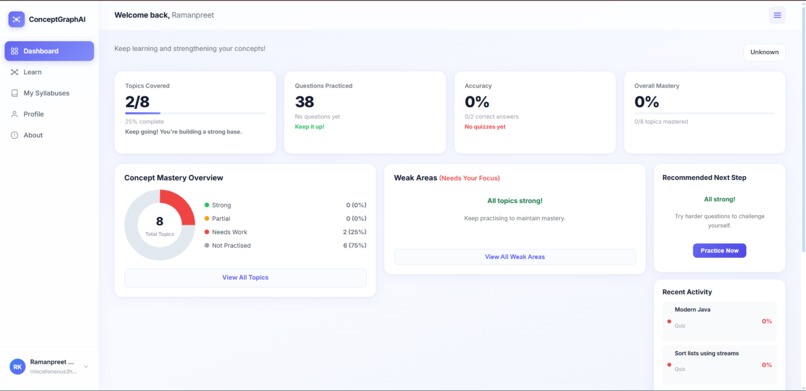Click the Unknown button
Screen dimensions: 806x391
coord(764,52)
